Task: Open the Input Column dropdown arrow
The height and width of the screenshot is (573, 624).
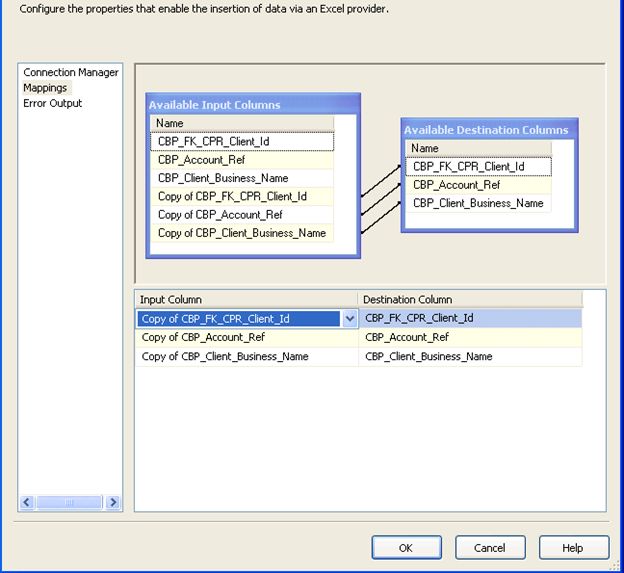Action: point(350,319)
